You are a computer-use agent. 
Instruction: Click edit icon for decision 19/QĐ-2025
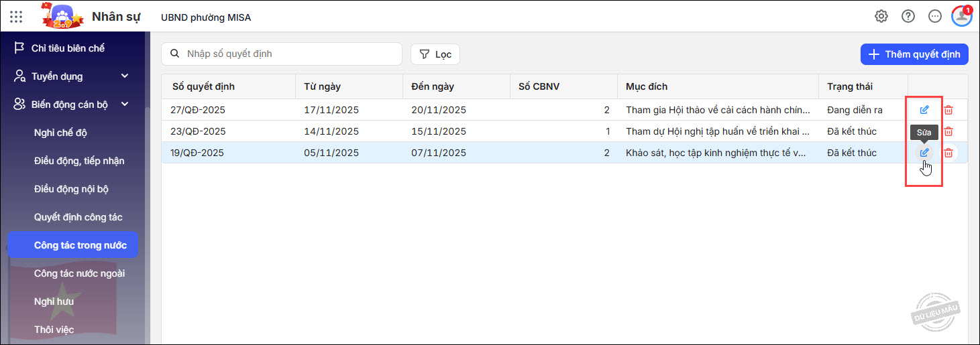(924, 153)
